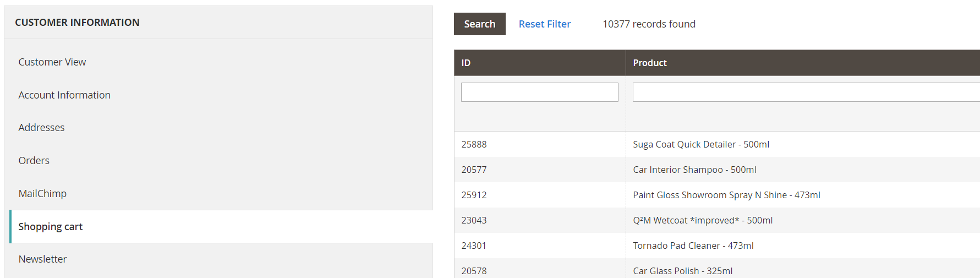Focus the ID filter input field
The height and width of the screenshot is (278, 980).
click(x=540, y=92)
